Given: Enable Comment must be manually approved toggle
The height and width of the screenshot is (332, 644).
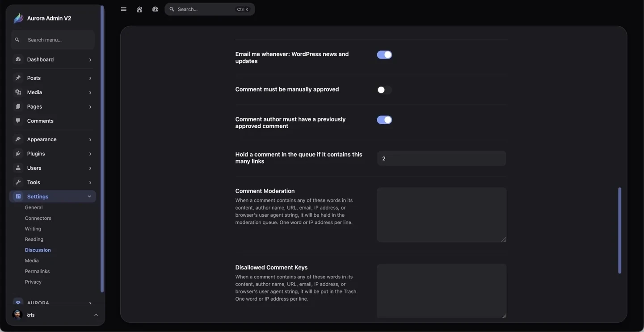Looking at the screenshot, I should (384, 90).
